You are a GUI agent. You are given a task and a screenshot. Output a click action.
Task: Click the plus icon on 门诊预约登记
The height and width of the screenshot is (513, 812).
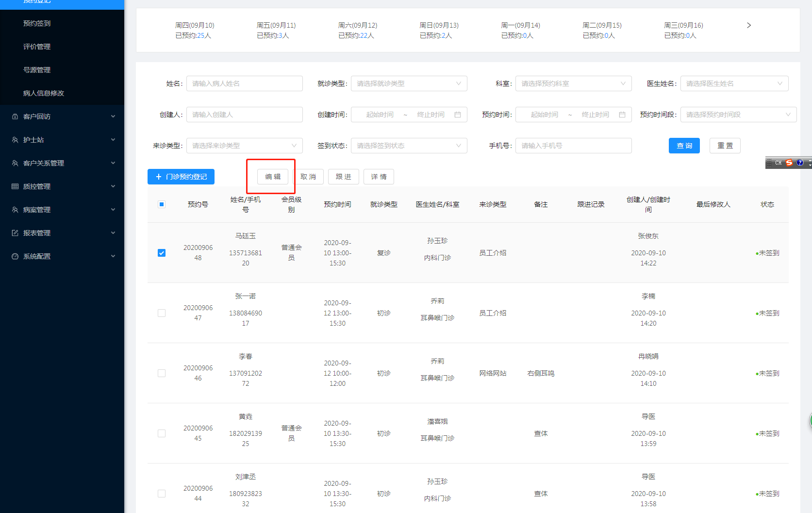coord(158,177)
